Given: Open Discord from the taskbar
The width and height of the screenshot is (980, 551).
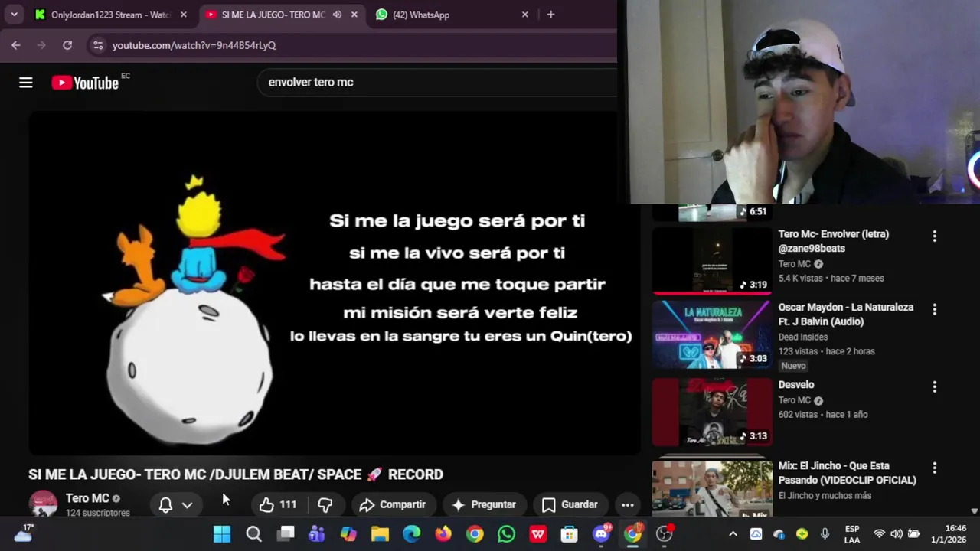Looking at the screenshot, I should click(x=602, y=534).
